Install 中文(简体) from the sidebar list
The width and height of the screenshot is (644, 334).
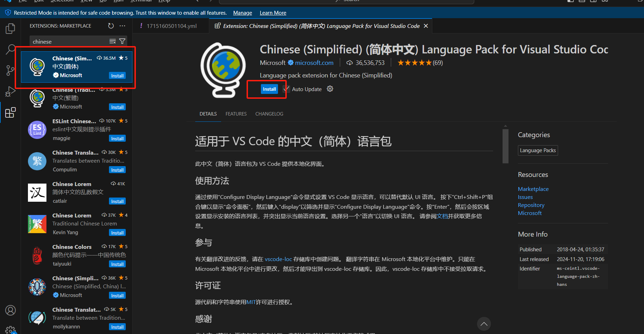click(117, 76)
